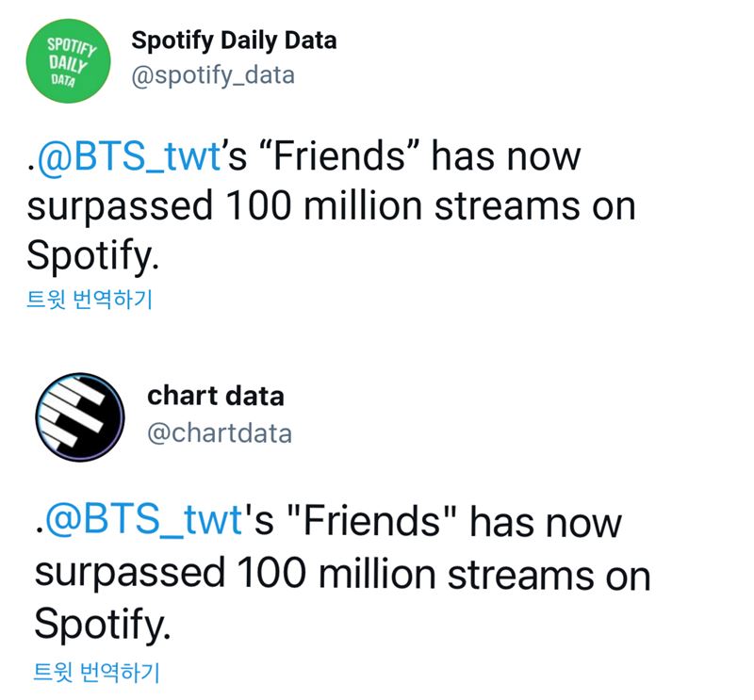Image resolution: width=754 pixels, height=700 pixels.
Task: Click "Spotify." ending the second tweet
Action: click(x=103, y=624)
